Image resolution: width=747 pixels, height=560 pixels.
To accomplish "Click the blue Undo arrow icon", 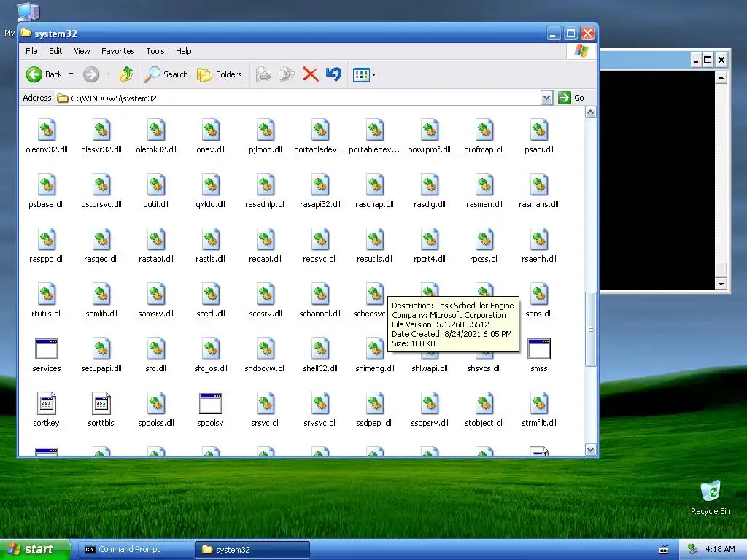I will (x=333, y=74).
